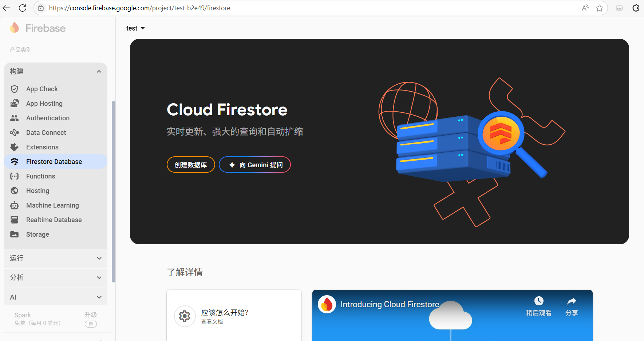
Task: Click the Extensions puzzle icon
Action: pos(15,147)
